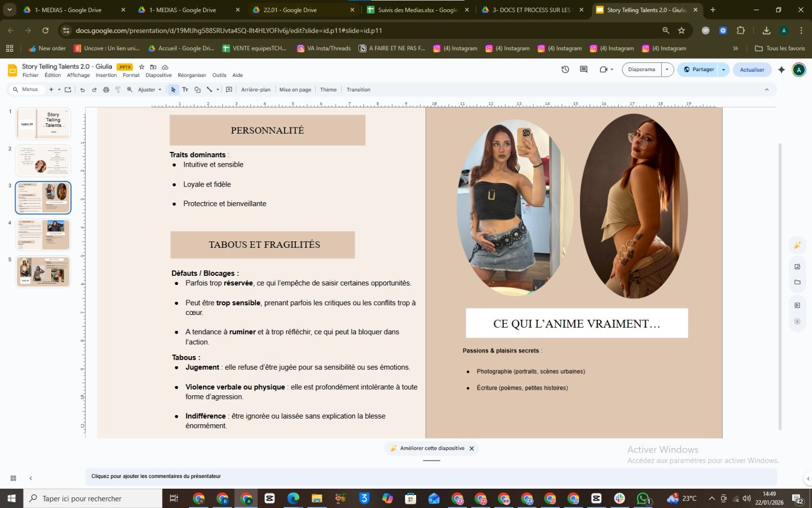Click the vertical scrollbar of the slide editor
This screenshot has height=508, width=812.
781,284
